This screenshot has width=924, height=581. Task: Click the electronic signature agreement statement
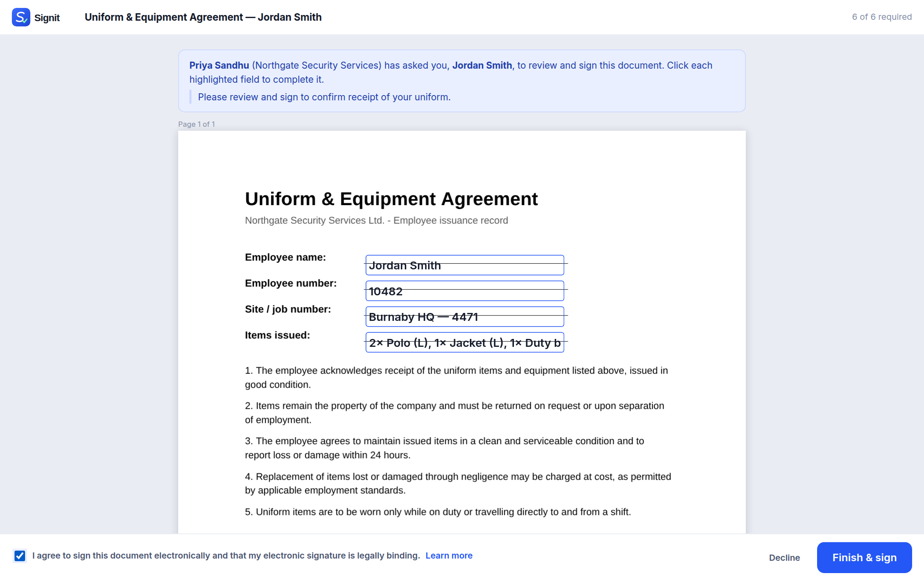pyautogui.click(x=226, y=555)
